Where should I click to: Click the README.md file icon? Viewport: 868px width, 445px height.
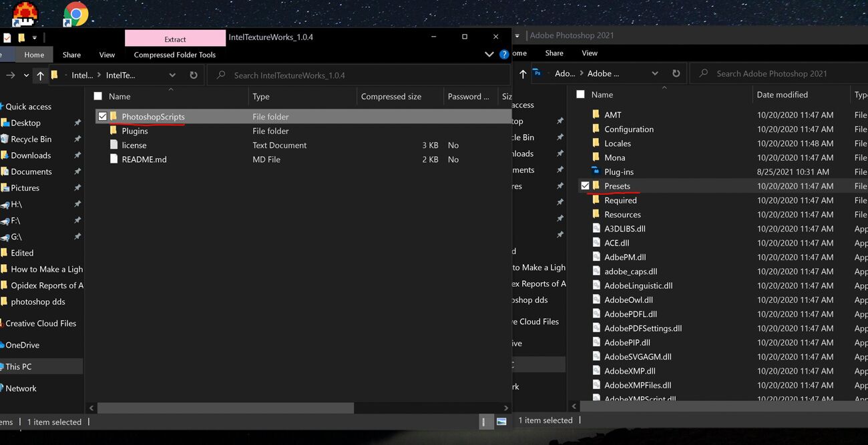tap(114, 159)
